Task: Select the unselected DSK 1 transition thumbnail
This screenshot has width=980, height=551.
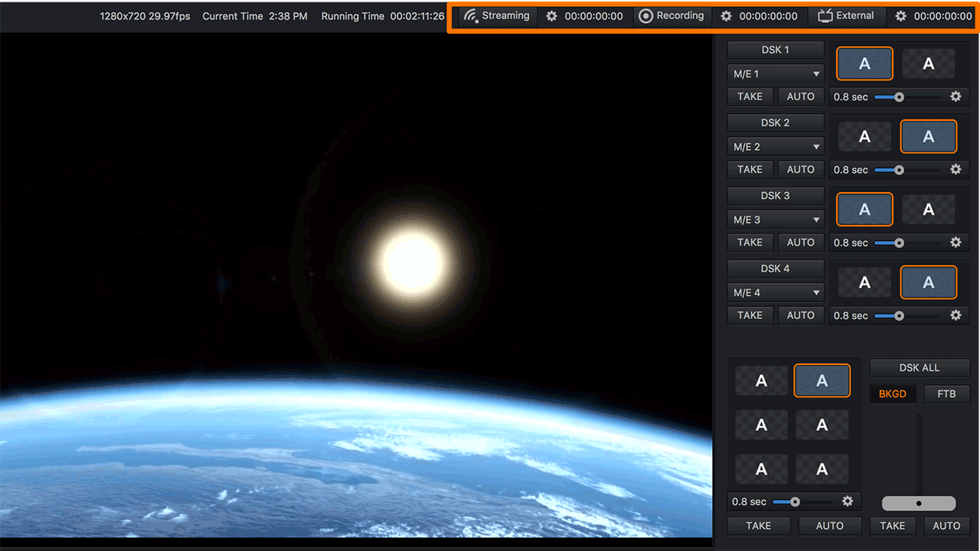Action: (929, 64)
